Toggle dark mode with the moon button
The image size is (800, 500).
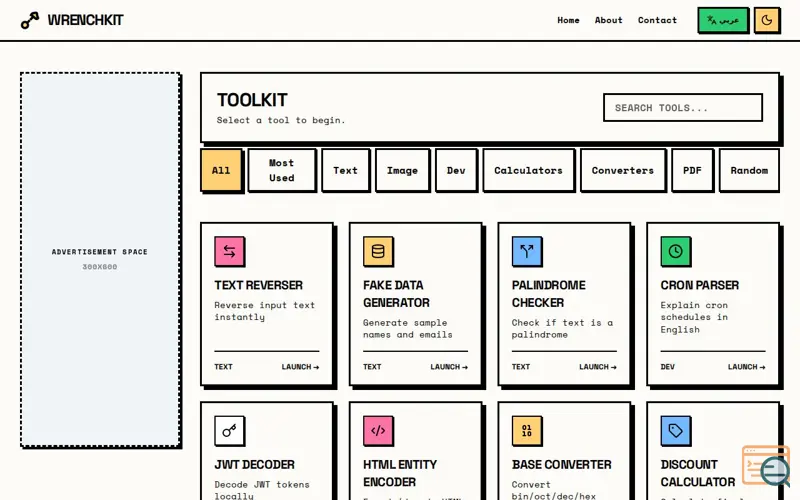point(766,20)
